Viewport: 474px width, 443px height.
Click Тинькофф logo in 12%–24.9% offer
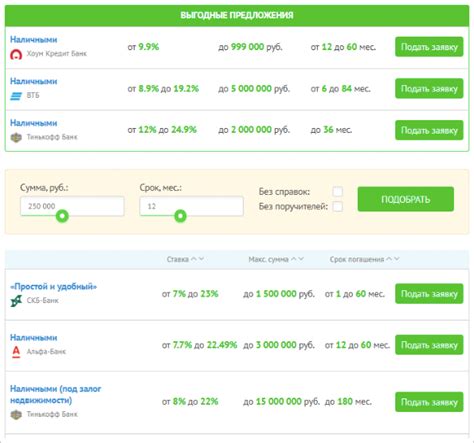[x=16, y=137]
